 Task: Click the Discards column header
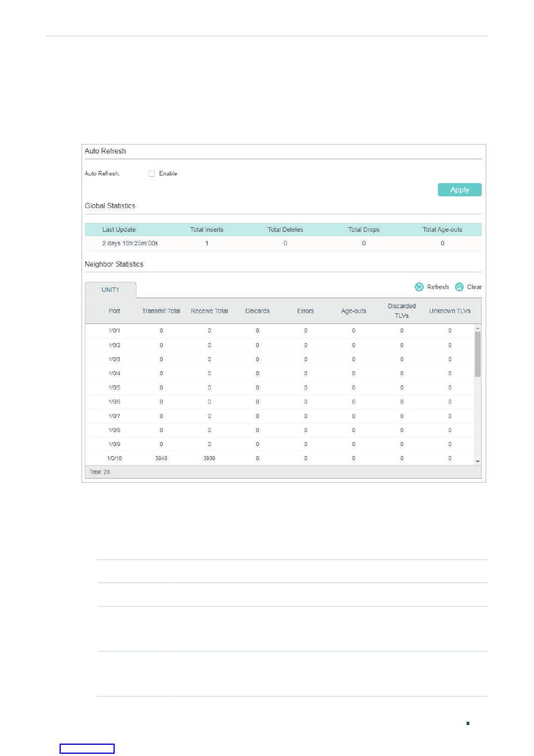(257, 311)
